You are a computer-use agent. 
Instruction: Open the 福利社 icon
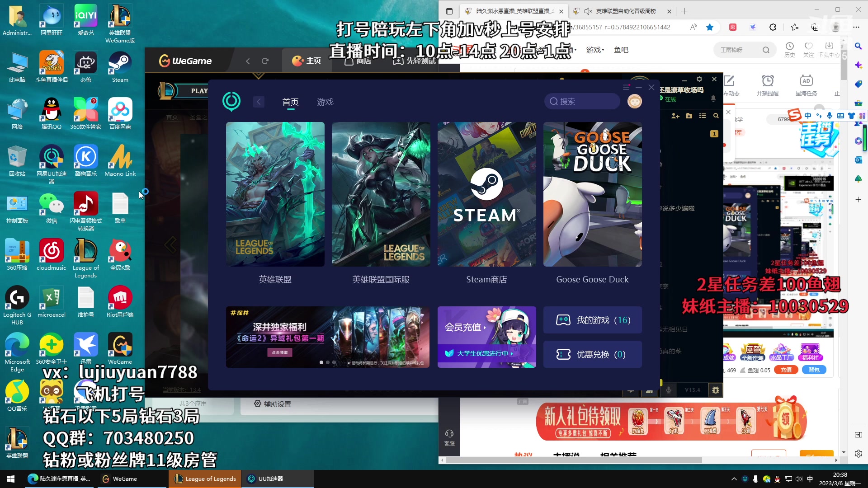point(810,352)
